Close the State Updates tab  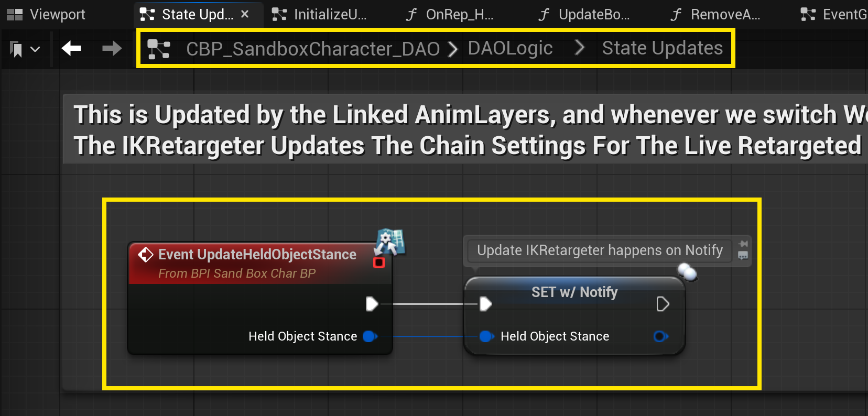point(245,14)
